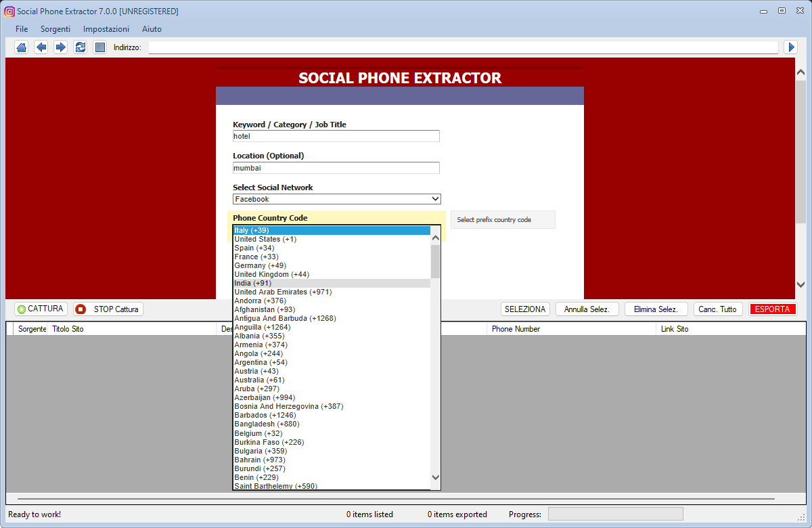Image resolution: width=812 pixels, height=528 pixels.
Task: Click the SELEZIONA button
Action: [525, 309]
